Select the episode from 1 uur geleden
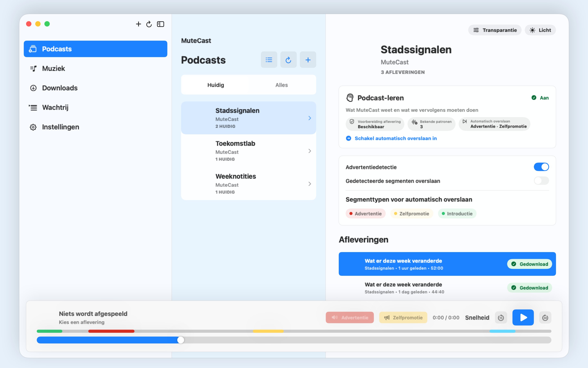This screenshot has height=368, width=588. (447, 264)
